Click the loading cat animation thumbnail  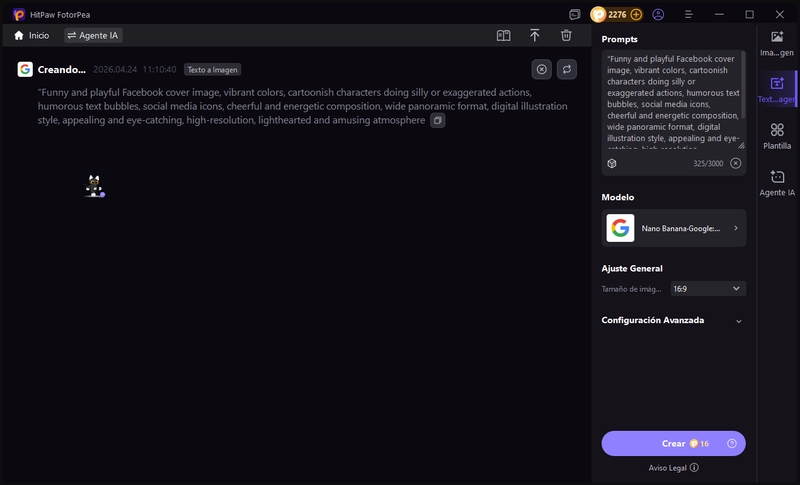[94, 186]
